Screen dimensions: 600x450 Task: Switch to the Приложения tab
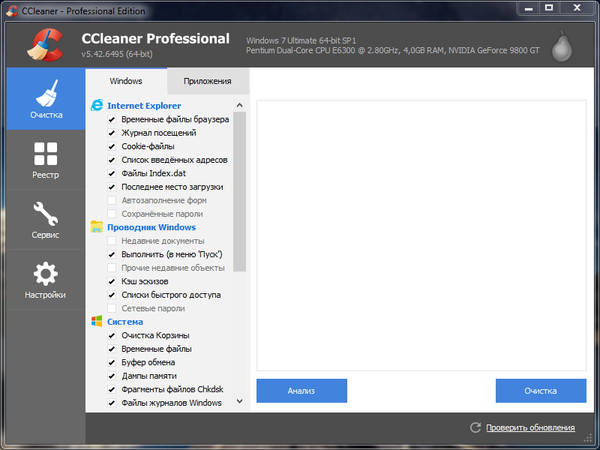[208, 81]
